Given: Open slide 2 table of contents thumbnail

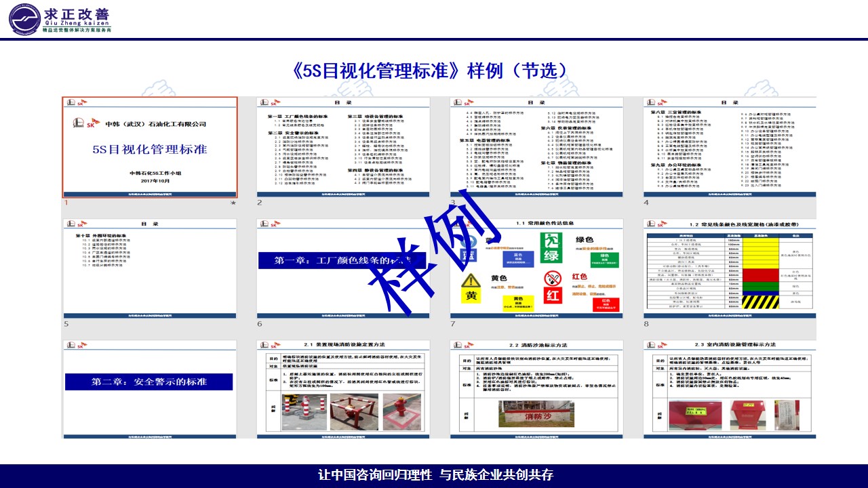Looking at the screenshot, I should (x=343, y=147).
